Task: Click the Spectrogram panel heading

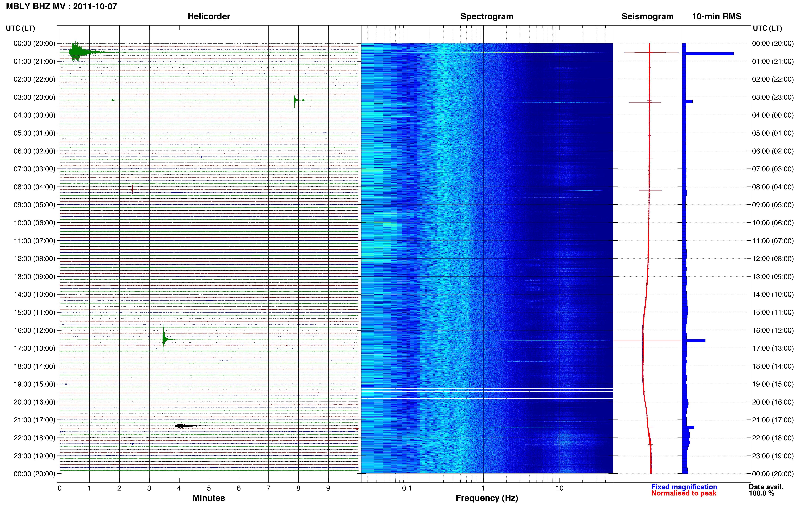Action: [x=487, y=16]
